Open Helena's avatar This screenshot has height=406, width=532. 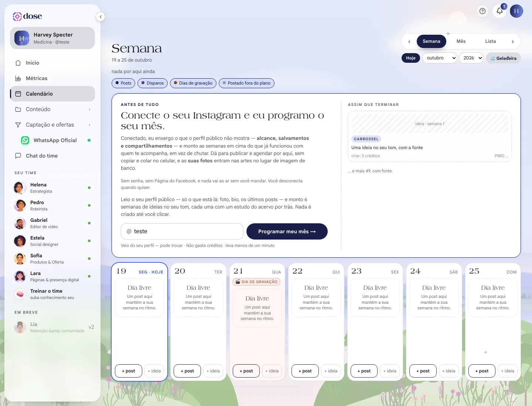[20, 187]
